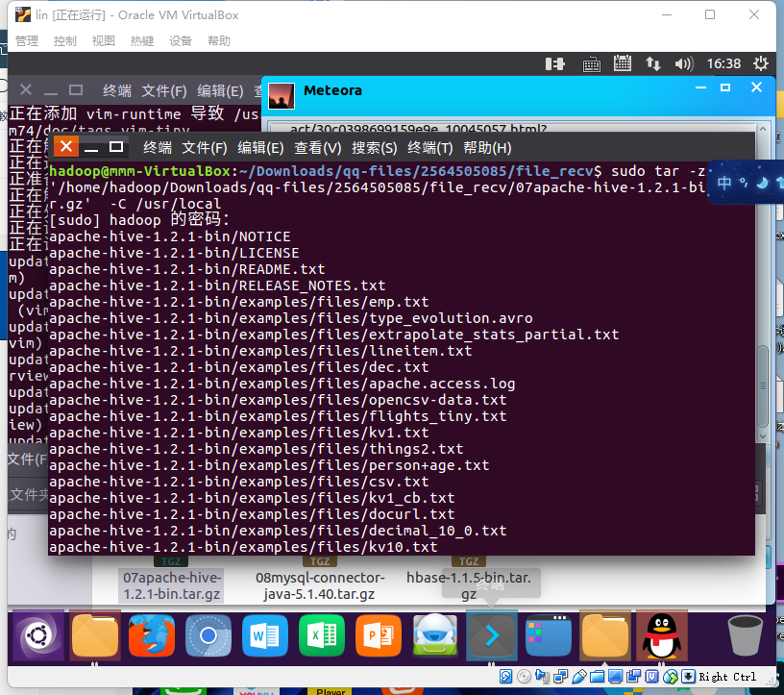Click the power/session gear icon in top panel
The width and height of the screenshot is (784, 695).
tap(761, 63)
